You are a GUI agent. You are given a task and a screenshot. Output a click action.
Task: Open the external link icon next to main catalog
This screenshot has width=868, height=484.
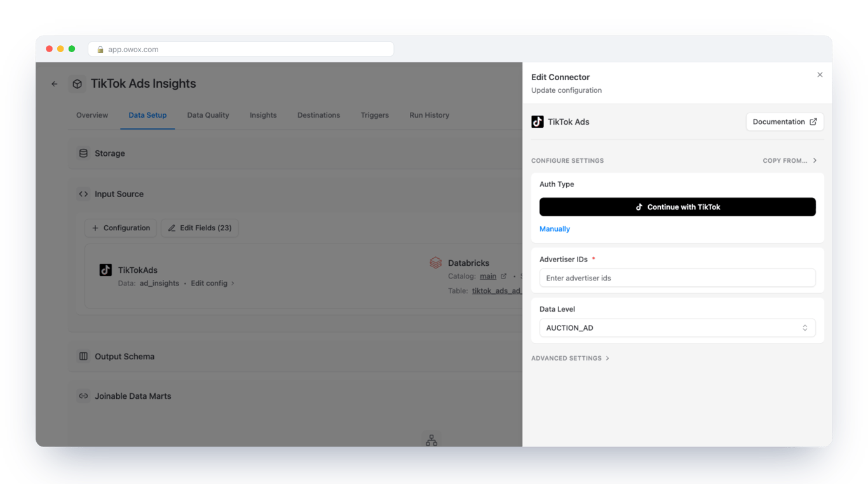[504, 277]
